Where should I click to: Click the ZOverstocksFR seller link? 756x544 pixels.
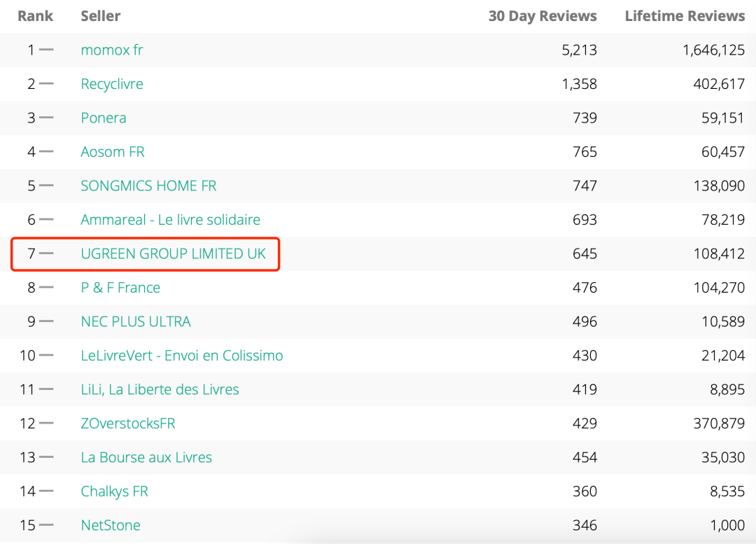(x=128, y=424)
